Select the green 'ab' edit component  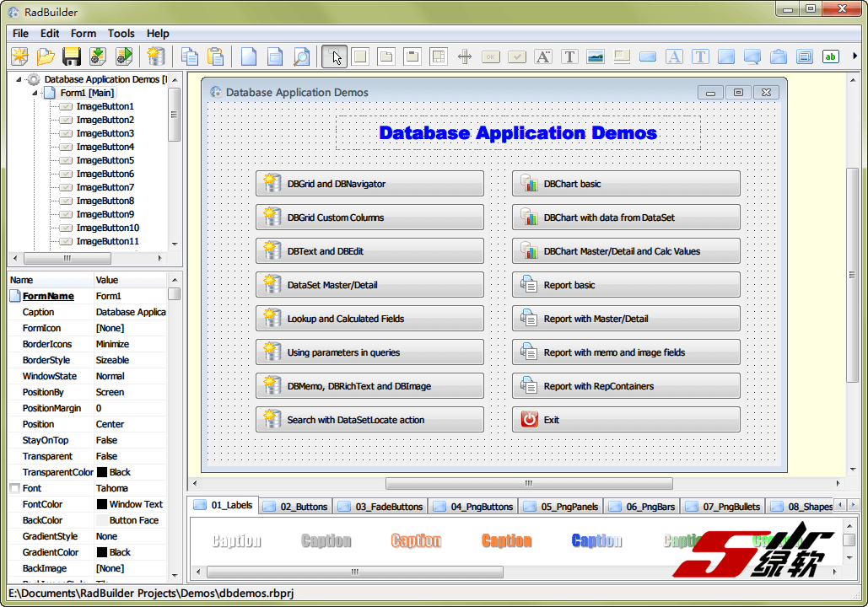coord(831,56)
